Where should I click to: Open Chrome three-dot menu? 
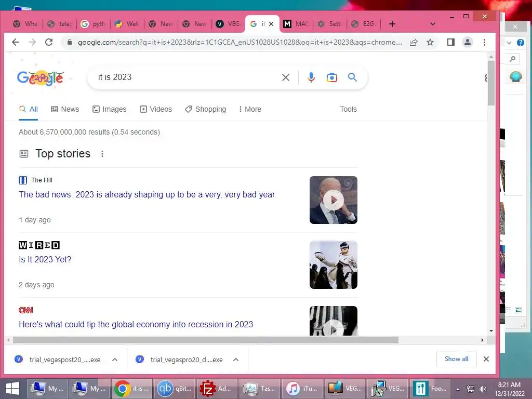tap(485, 42)
